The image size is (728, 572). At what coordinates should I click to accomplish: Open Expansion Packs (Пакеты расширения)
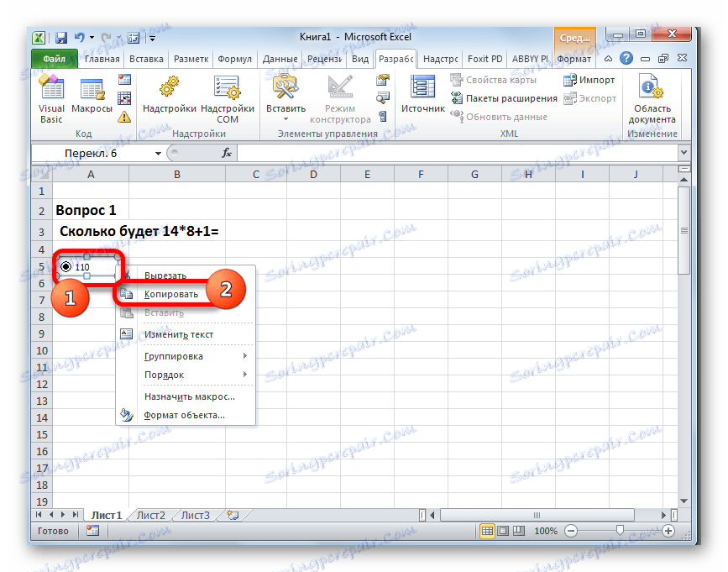pyautogui.click(x=504, y=98)
